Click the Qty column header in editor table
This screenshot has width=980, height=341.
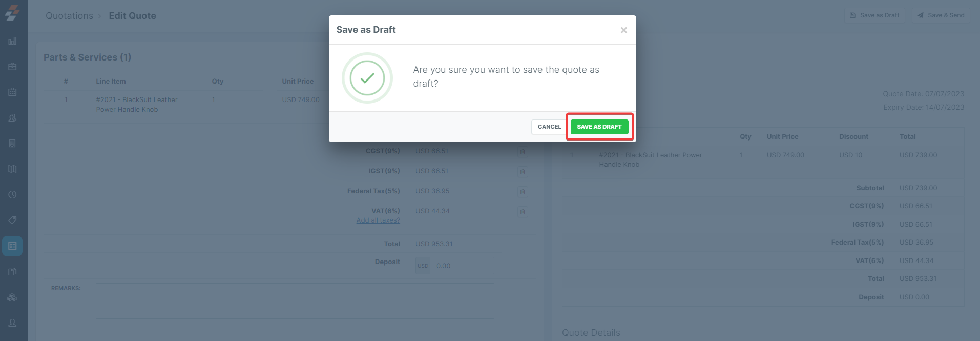218,82
